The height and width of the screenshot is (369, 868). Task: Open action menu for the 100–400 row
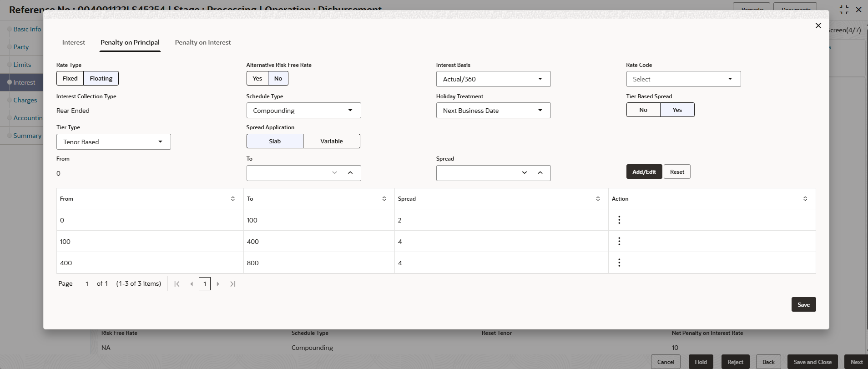(x=619, y=242)
